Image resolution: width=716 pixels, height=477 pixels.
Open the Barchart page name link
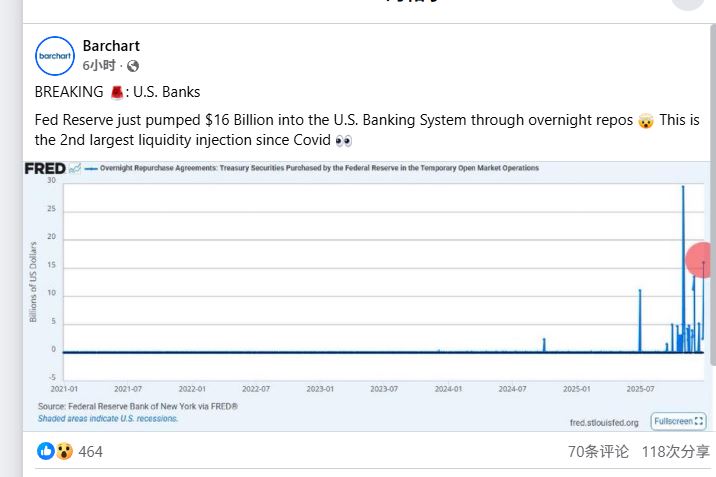pos(111,46)
